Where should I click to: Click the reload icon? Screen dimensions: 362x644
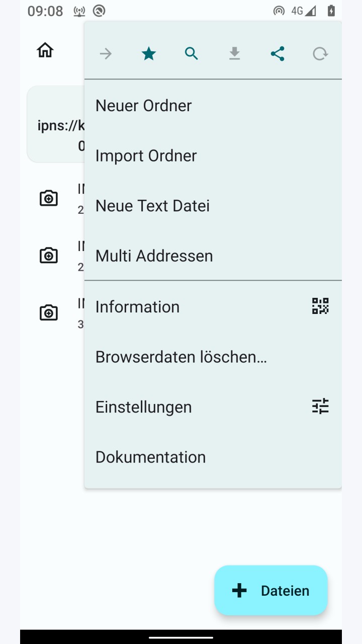(x=320, y=54)
